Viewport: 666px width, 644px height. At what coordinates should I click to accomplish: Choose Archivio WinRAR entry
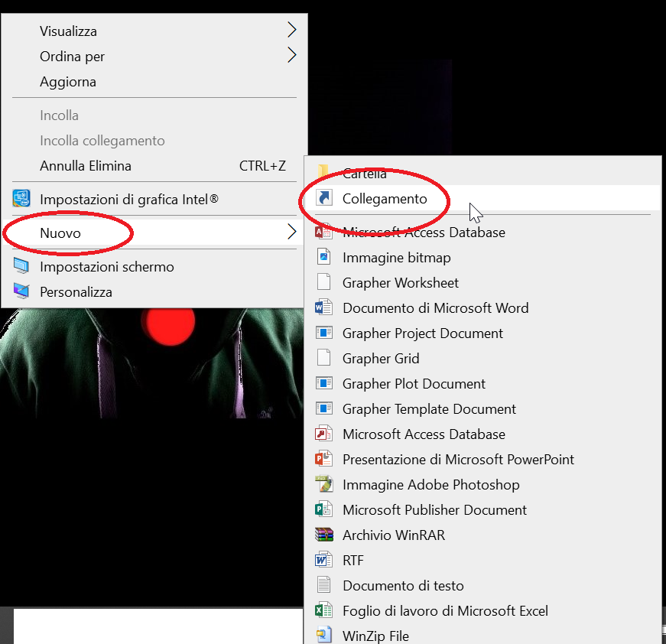483,535
